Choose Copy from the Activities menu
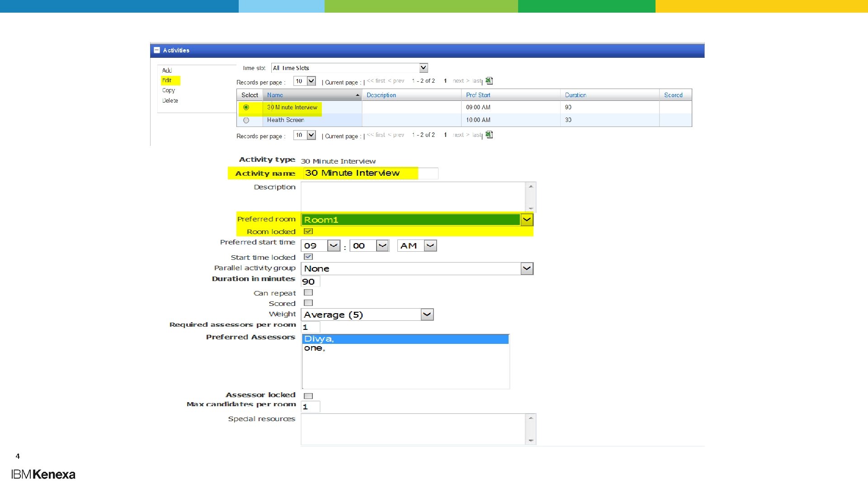Screen dimensions: 868x488 pos(168,90)
